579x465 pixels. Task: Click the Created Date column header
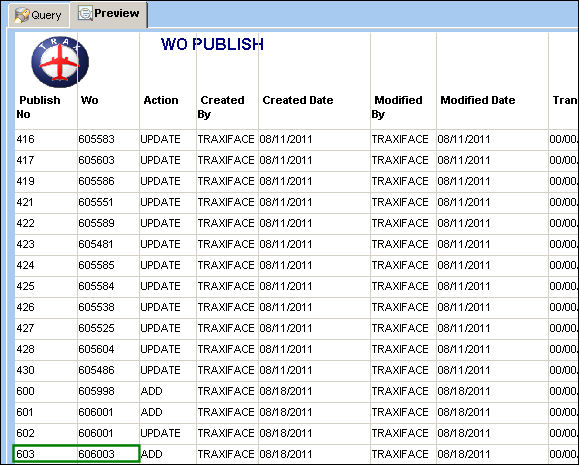click(298, 100)
